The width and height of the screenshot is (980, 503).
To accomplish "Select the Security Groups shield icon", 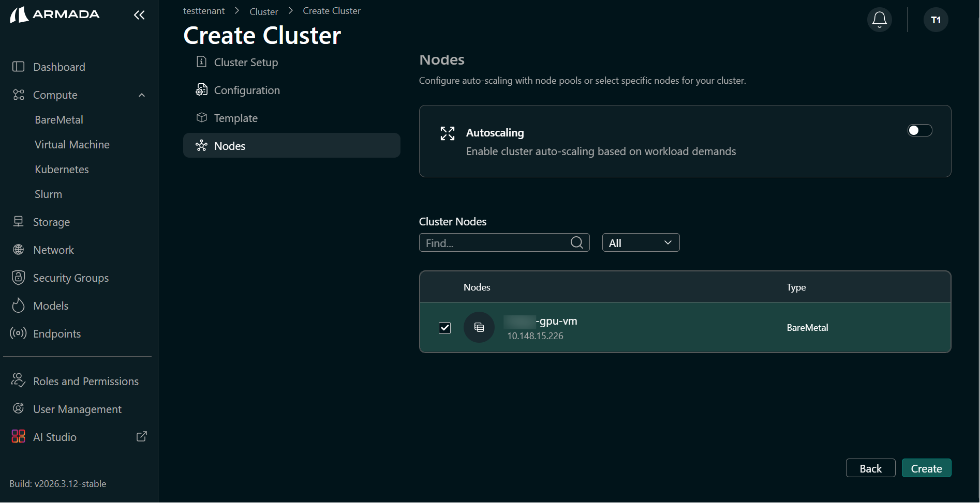I will point(18,277).
